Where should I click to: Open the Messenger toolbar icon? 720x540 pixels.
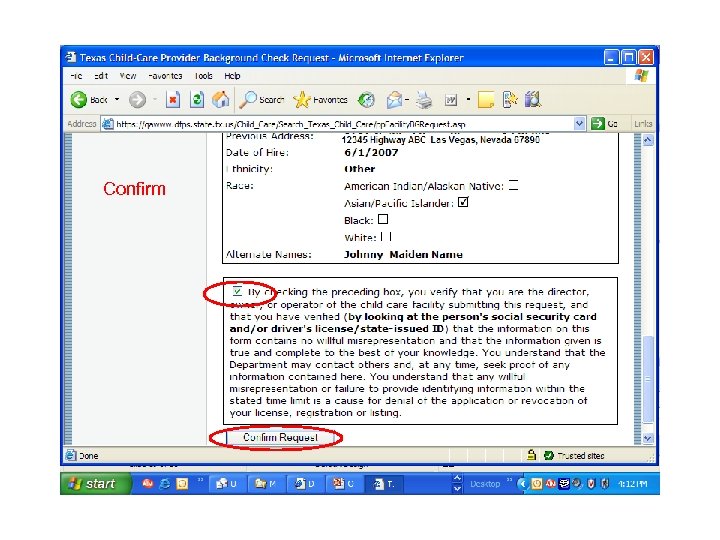tap(510, 99)
